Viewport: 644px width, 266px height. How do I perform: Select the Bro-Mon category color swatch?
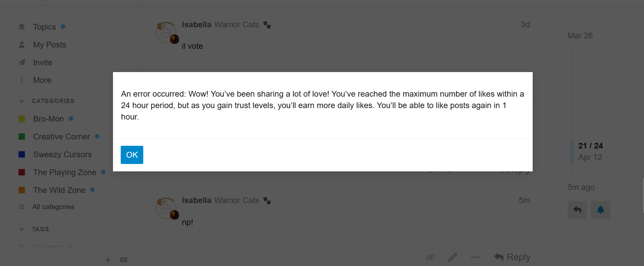(22, 119)
